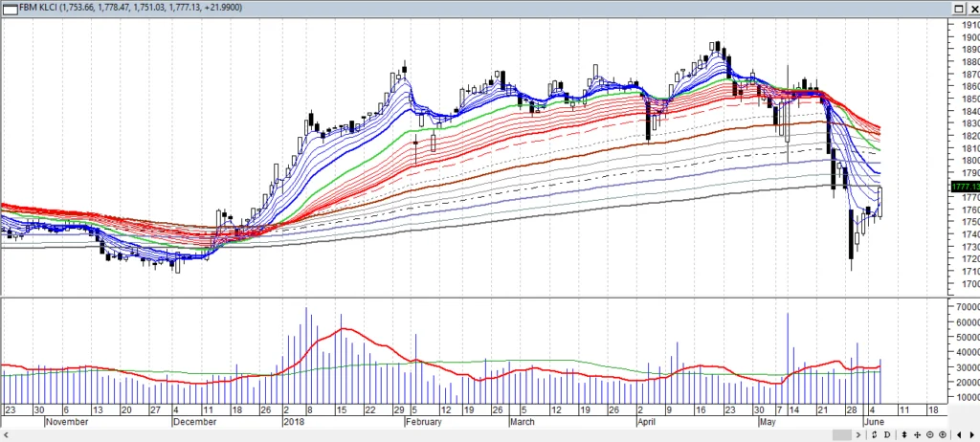Maximize the FBM KLCI chart window
This screenshot has width=980, height=442.
[x=959, y=8]
